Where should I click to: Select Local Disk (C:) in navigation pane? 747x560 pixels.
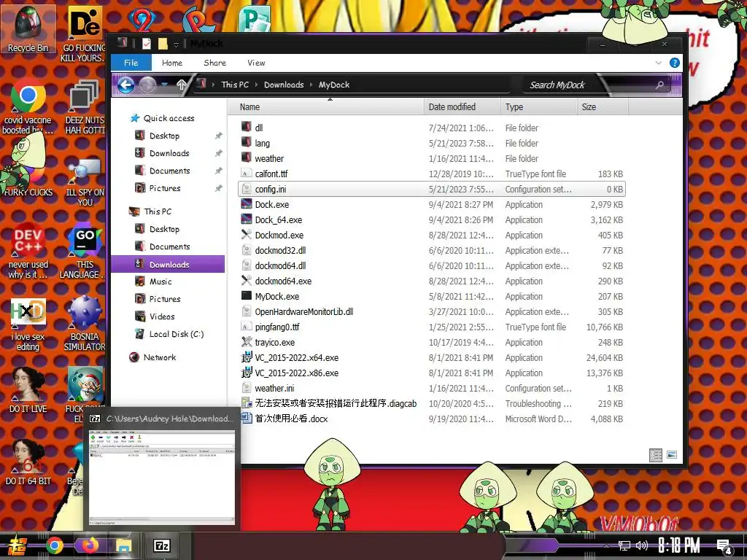(177, 334)
